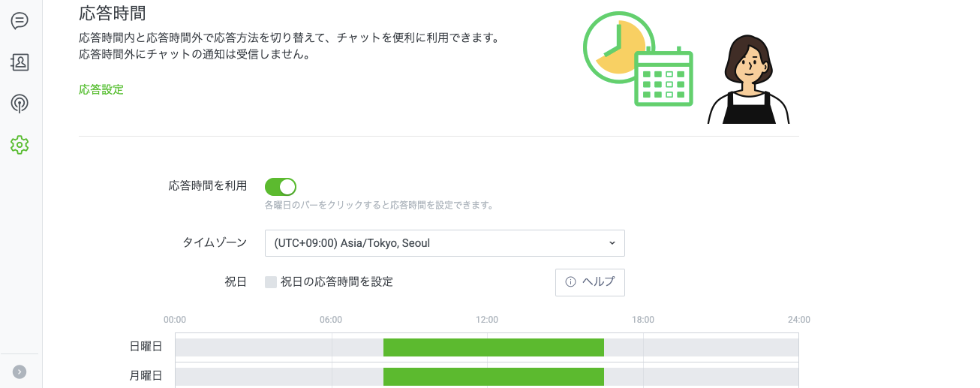This screenshot has width=980, height=388.
Task: Click the 祝日の応答時間を設定 label text
Action: [x=337, y=282]
